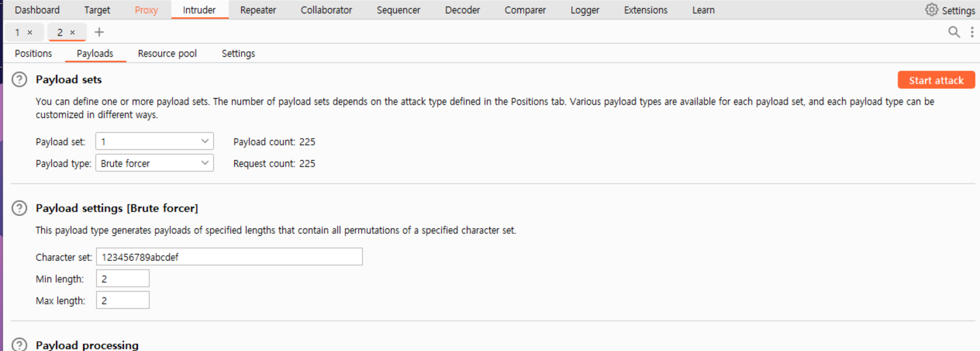Add a new Intruder tab
The width and height of the screenshot is (980, 351).
coord(99,32)
